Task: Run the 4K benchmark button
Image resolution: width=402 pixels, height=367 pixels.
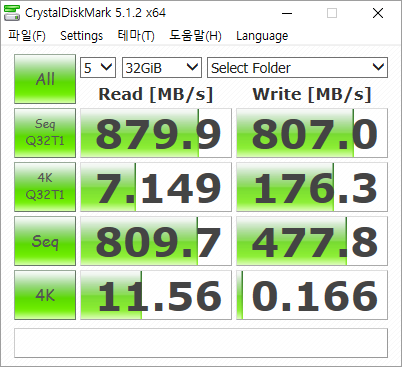Action: pyautogui.click(x=45, y=295)
